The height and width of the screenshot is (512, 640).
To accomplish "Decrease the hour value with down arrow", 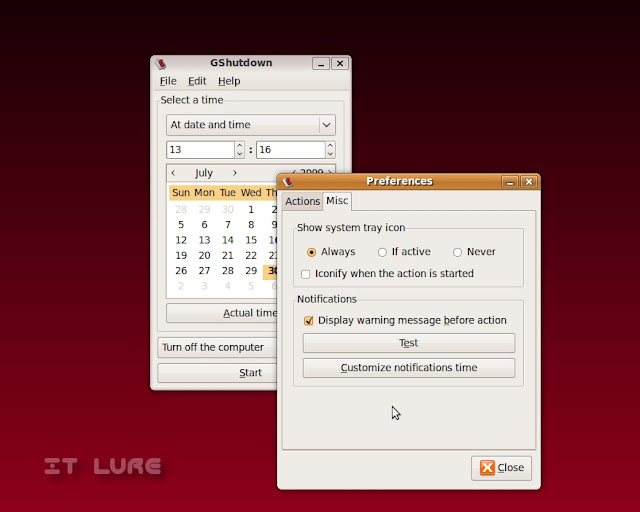I will point(240,154).
